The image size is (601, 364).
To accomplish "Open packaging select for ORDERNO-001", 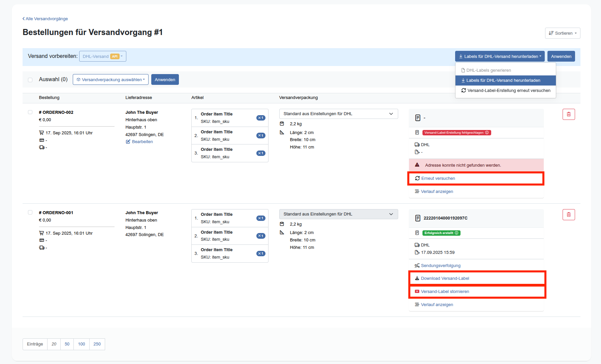I will coord(339,214).
